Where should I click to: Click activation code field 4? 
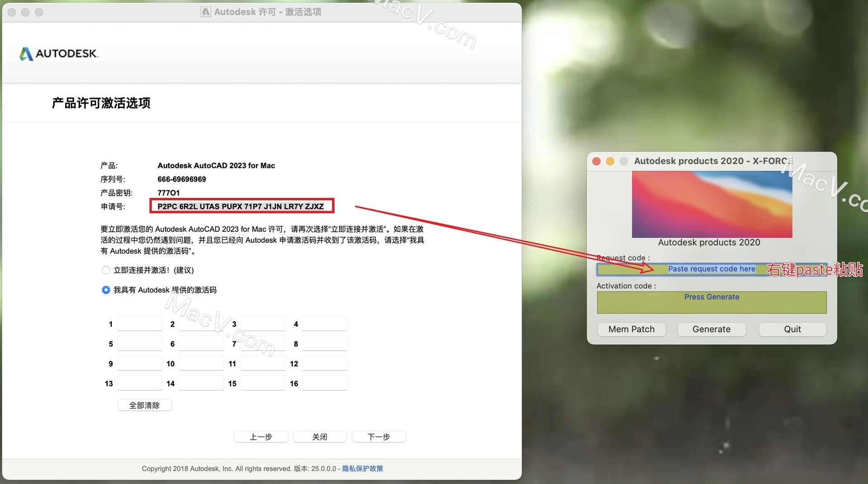[x=325, y=324]
